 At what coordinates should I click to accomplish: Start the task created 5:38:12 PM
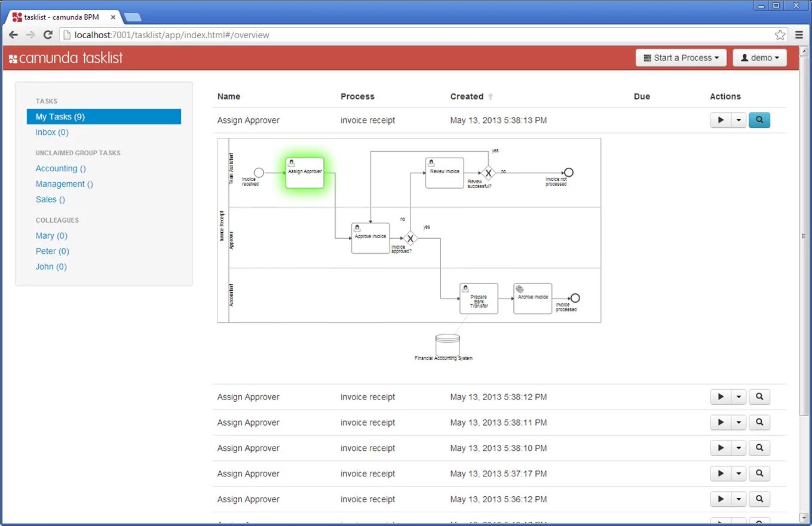pos(721,397)
